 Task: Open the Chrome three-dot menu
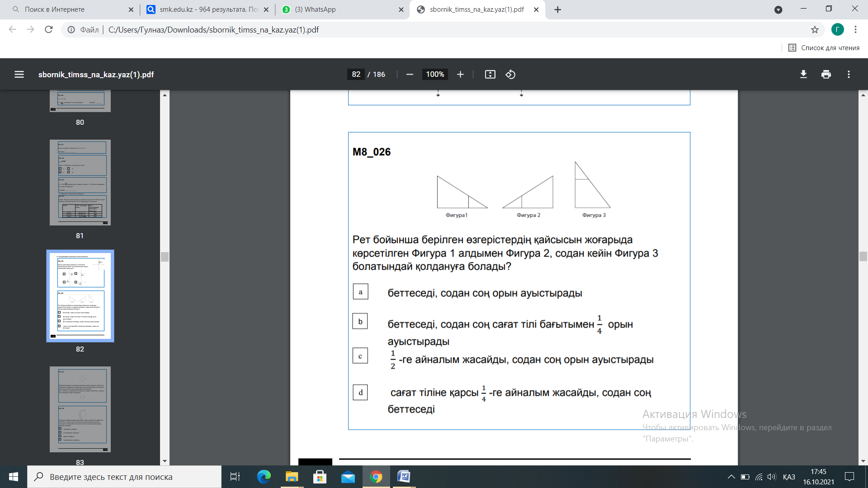tap(855, 30)
